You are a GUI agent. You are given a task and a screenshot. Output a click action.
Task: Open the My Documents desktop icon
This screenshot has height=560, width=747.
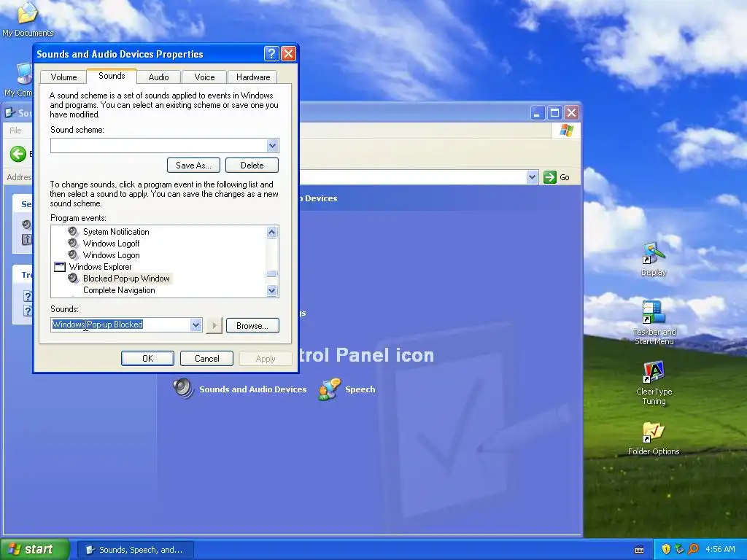point(28,19)
